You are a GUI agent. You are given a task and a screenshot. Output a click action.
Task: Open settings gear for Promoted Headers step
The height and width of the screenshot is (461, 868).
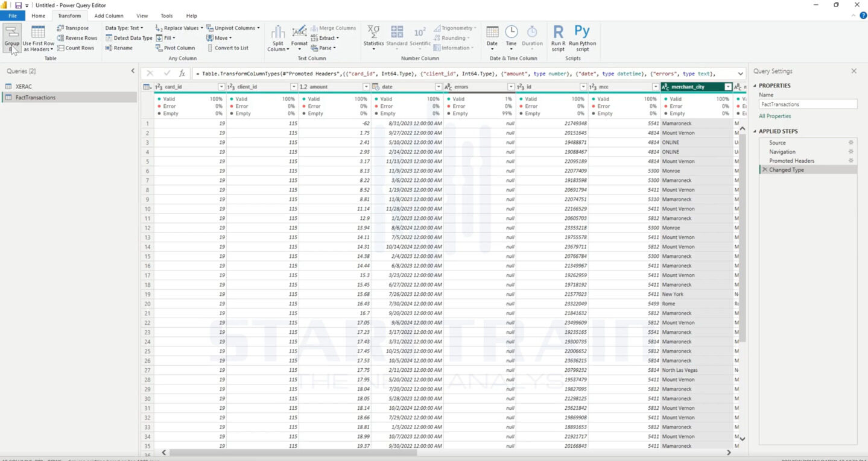point(851,161)
